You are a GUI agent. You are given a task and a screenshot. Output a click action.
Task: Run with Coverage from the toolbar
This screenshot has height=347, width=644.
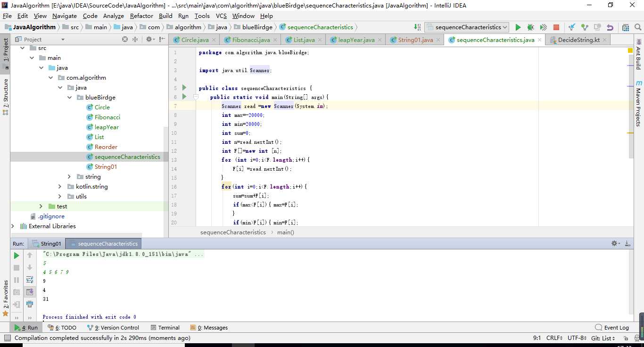pyautogui.click(x=543, y=27)
